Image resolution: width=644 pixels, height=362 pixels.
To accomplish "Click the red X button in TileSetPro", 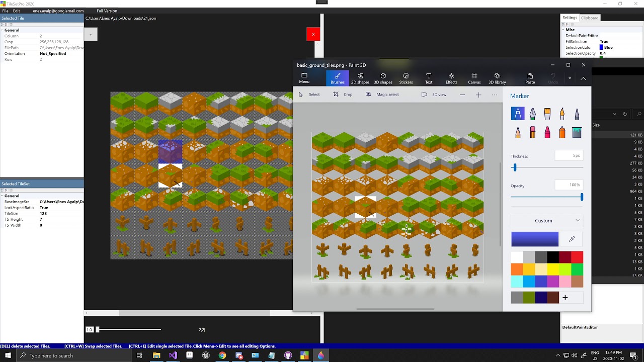I will (x=313, y=34).
